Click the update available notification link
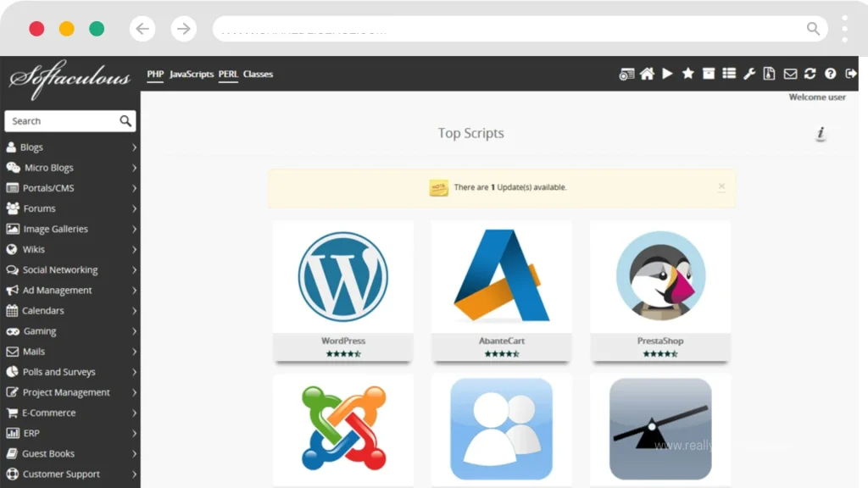868x488 pixels. coord(509,187)
